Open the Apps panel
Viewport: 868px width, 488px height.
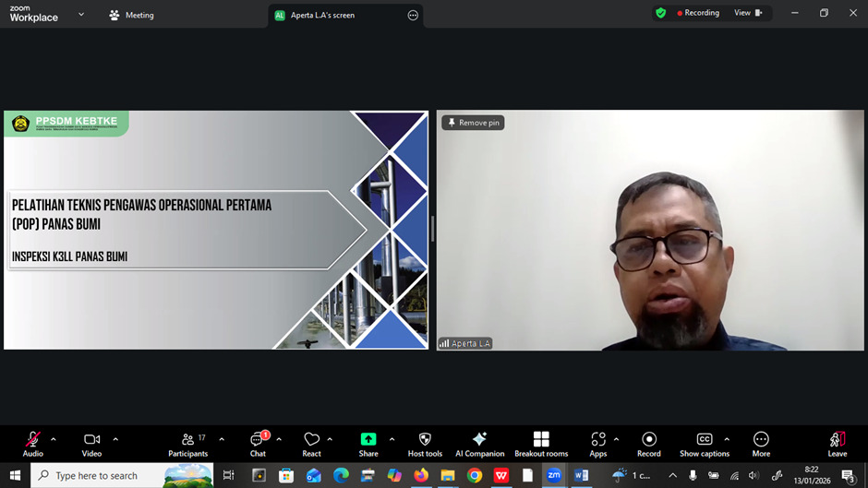(x=598, y=443)
